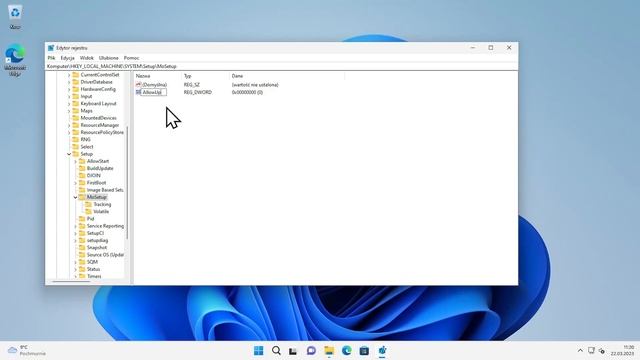Expand the AllowStart key
The width and height of the screenshot is (640, 360).
click(76, 161)
